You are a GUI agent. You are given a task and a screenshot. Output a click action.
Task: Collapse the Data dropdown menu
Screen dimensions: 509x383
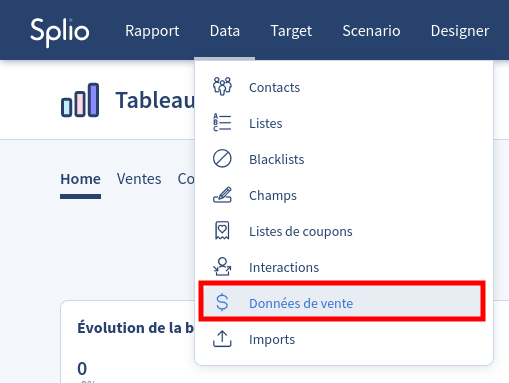[225, 31]
